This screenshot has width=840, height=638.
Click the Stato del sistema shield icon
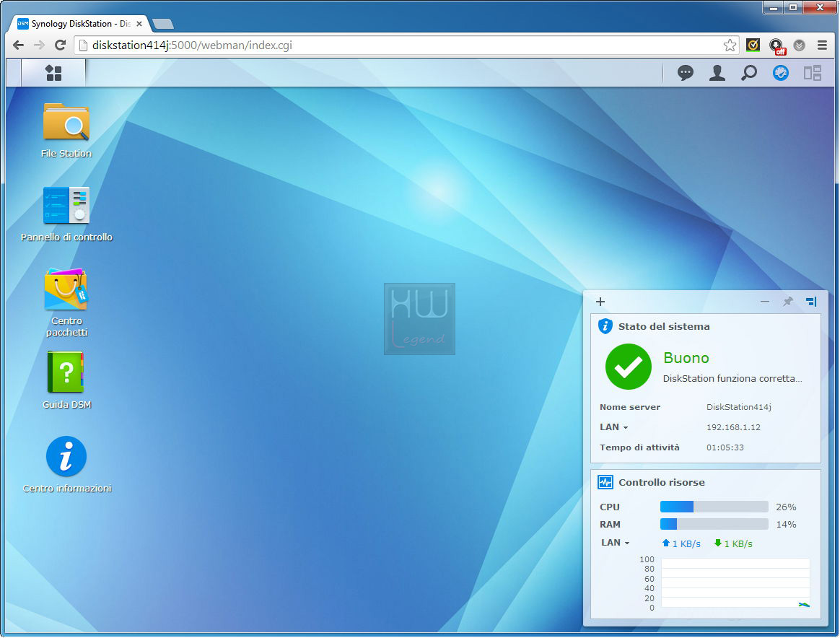pyautogui.click(x=605, y=326)
